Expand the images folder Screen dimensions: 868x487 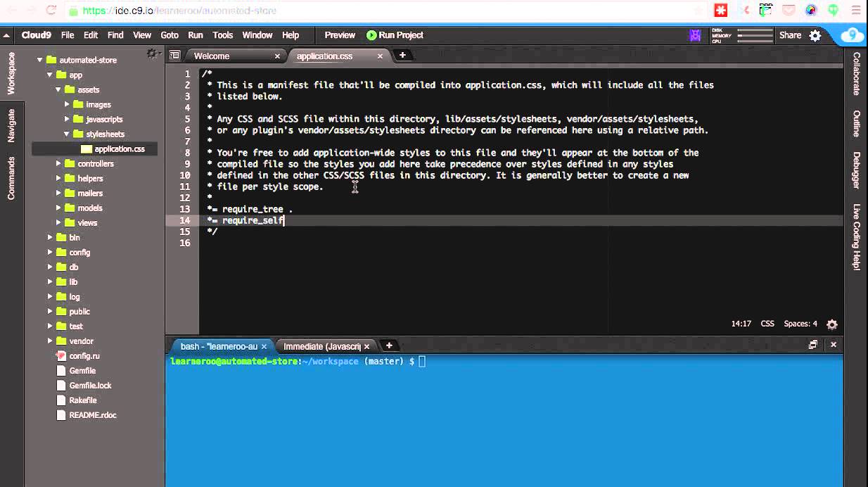pos(68,104)
